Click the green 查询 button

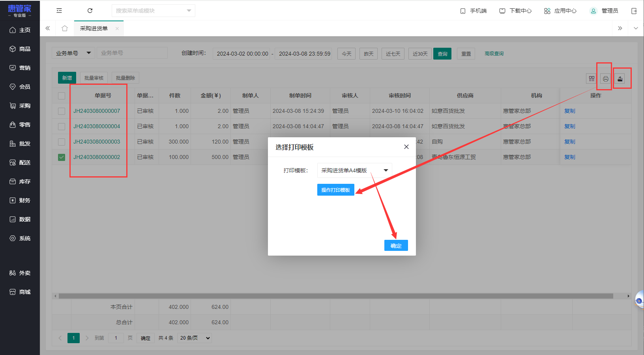(x=442, y=54)
